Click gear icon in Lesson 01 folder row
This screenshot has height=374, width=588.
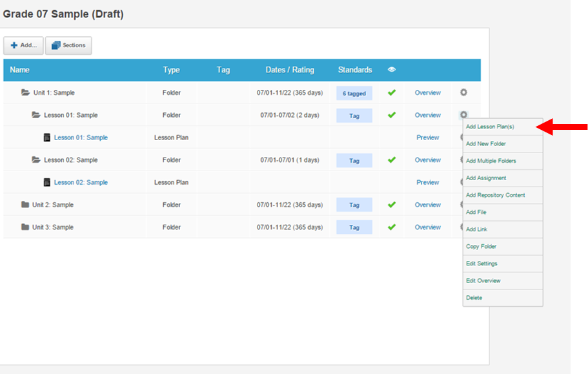463,114
